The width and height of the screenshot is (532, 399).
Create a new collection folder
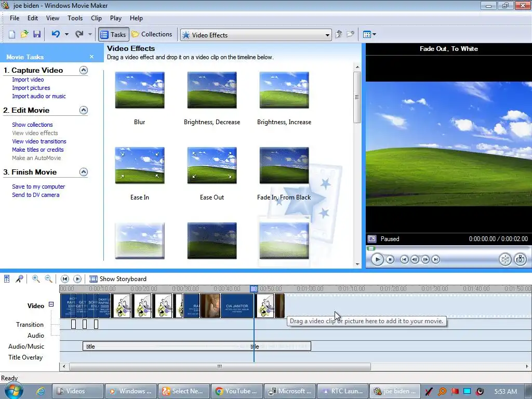tap(350, 34)
